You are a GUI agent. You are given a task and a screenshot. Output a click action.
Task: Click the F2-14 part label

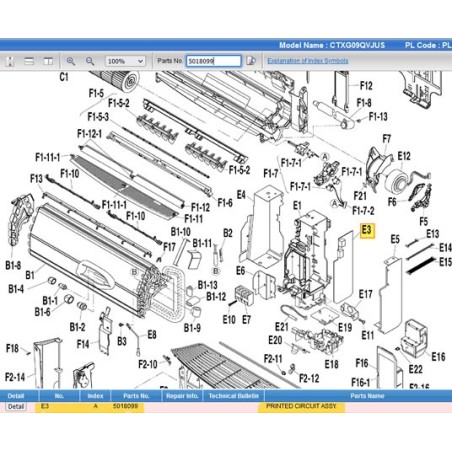pos(15,377)
